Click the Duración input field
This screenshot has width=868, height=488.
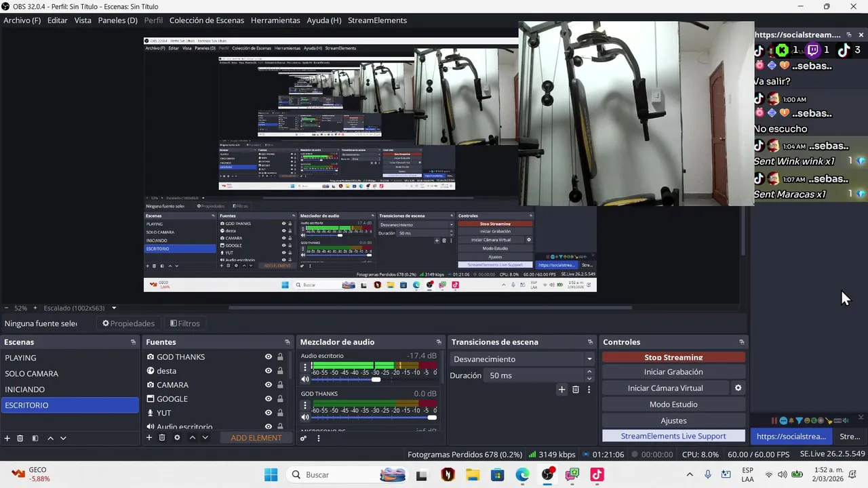[x=534, y=375]
